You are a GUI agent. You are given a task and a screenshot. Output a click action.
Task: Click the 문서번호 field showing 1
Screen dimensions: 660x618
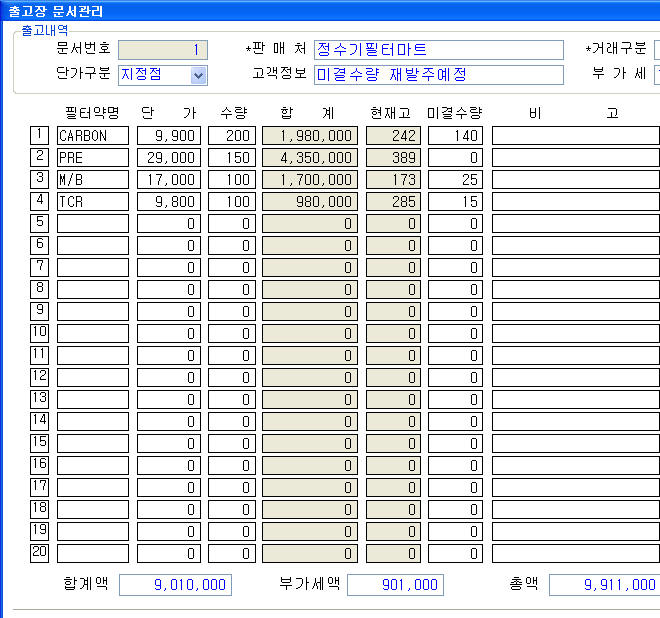tap(163, 50)
